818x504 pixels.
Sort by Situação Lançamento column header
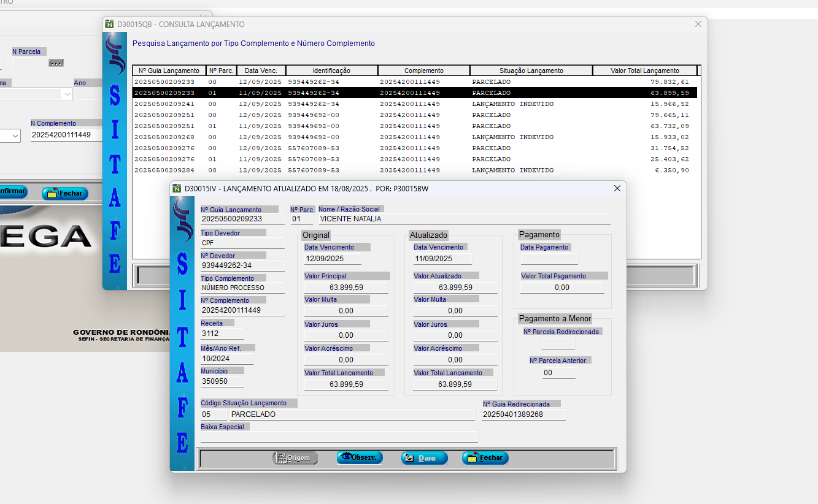531,71
